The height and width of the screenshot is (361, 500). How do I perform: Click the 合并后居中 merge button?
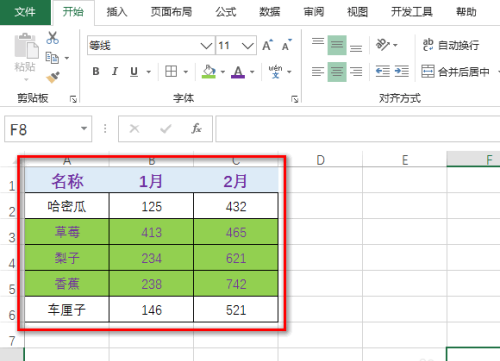[x=456, y=71]
